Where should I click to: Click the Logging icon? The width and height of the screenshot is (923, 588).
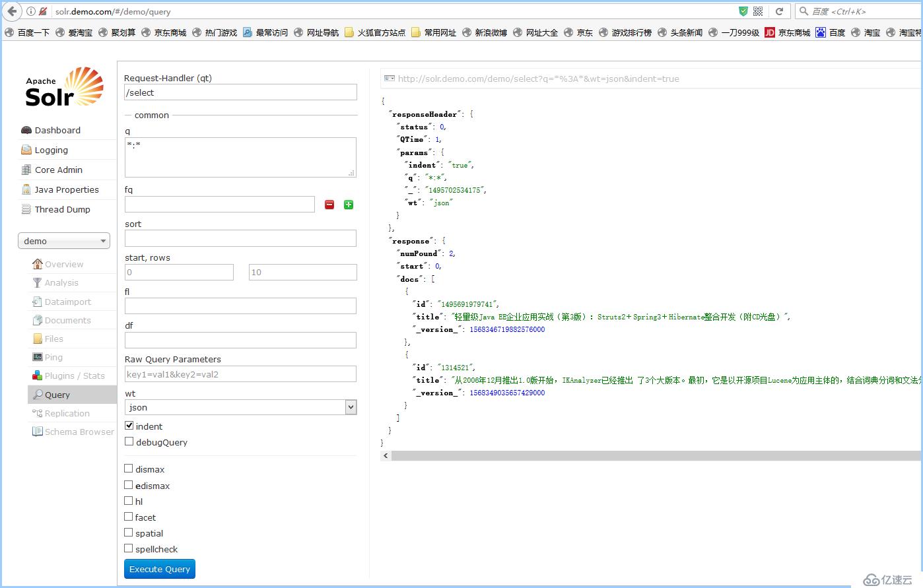pyautogui.click(x=26, y=150)
